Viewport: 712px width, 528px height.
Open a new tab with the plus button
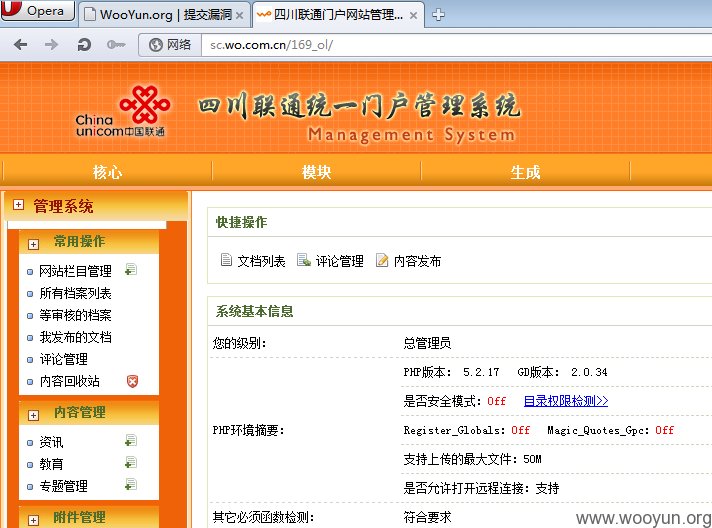[438, 15]
